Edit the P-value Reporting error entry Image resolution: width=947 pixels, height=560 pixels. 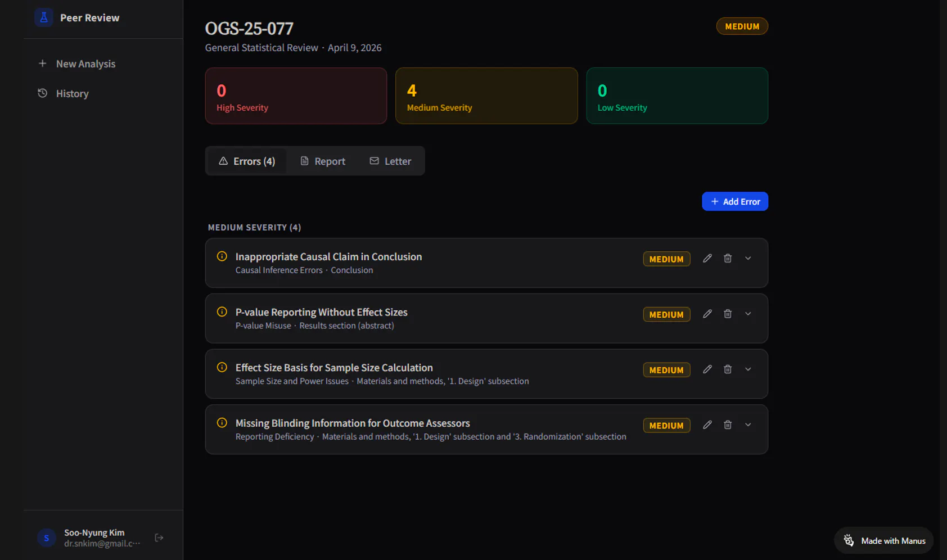click(707, 314)
